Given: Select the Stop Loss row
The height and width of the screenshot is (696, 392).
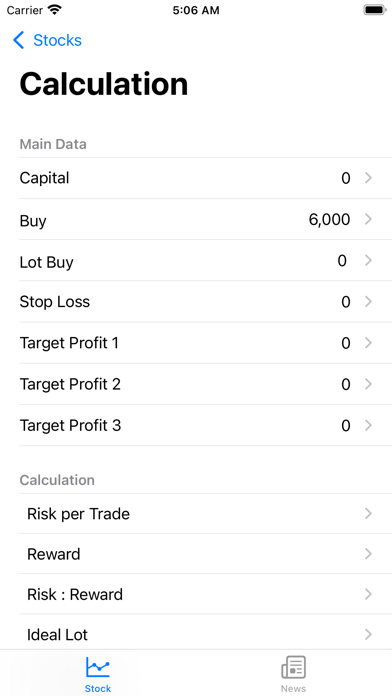Looking at the screenshot, I should 206,302.
